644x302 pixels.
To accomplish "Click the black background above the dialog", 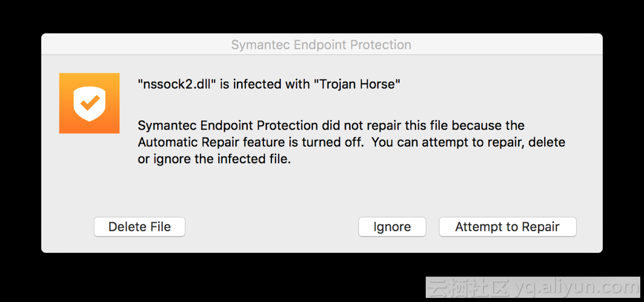I will (322, 16).
